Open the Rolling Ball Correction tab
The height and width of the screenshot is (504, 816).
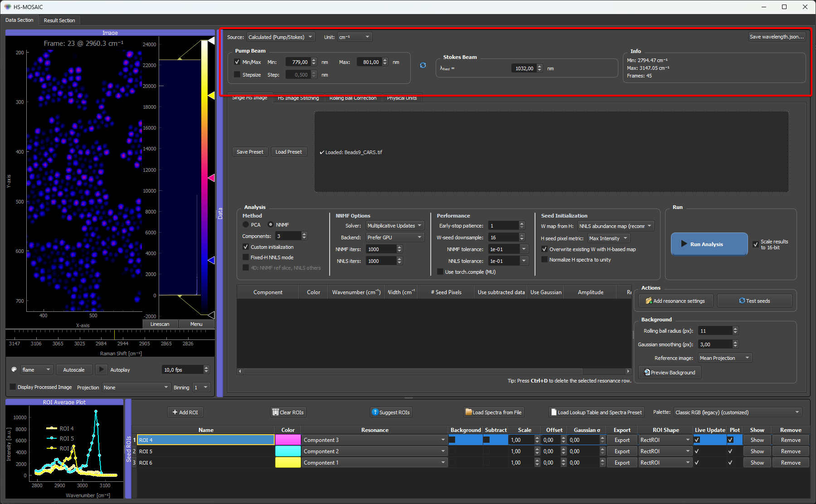point(353,98)
